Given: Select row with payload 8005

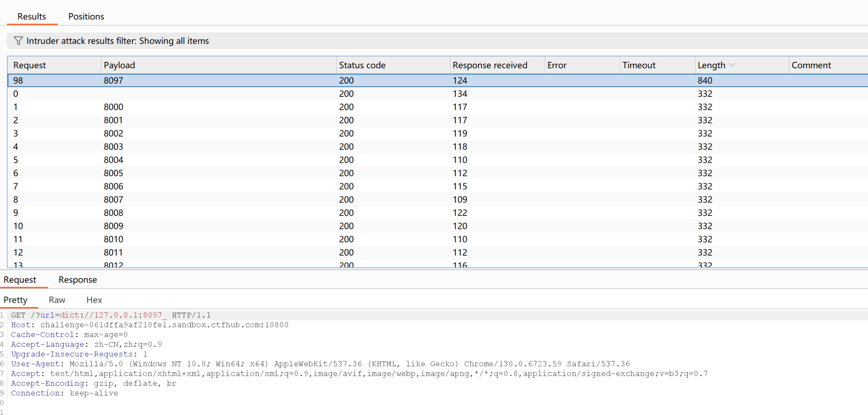Looking at the screenshot, I should tap(437, 173).
